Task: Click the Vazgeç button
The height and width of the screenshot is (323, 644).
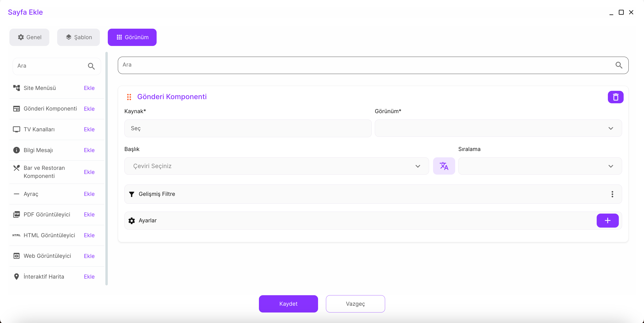Action: coord(355,304)
